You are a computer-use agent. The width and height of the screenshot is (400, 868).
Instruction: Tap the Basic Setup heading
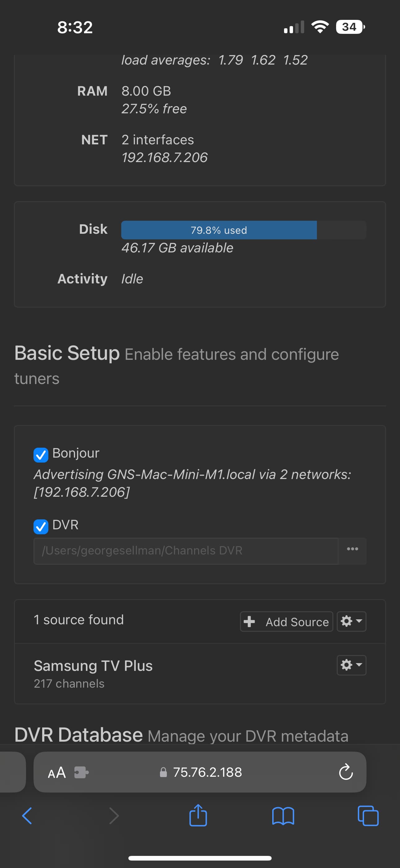coord(67,353)
